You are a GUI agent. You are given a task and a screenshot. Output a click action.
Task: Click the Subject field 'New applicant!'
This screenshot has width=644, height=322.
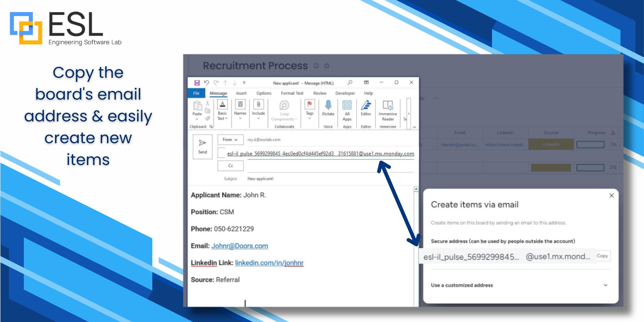260,179
